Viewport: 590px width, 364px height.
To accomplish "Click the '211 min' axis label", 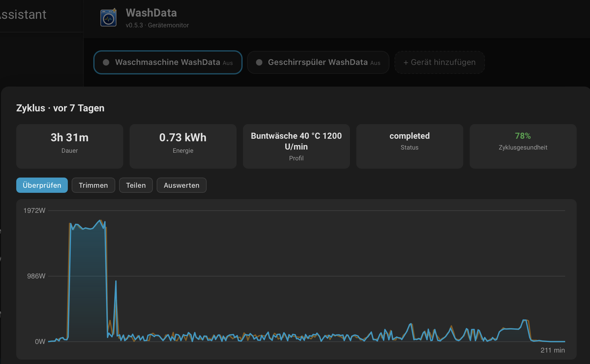I will [x=553, y=350].
